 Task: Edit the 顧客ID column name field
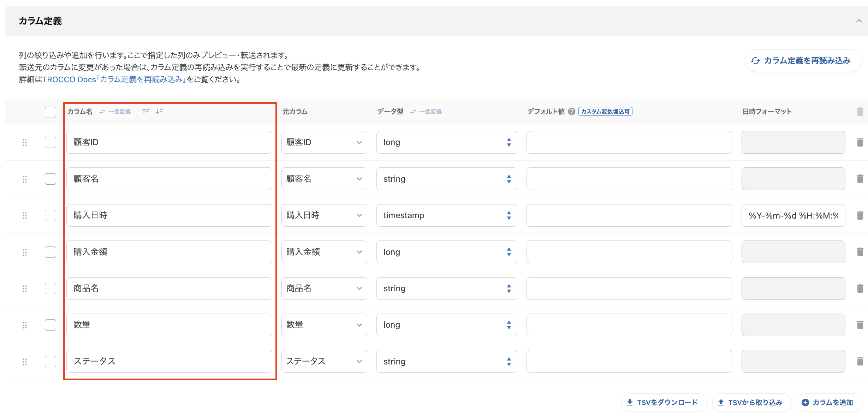coord(169,142)
